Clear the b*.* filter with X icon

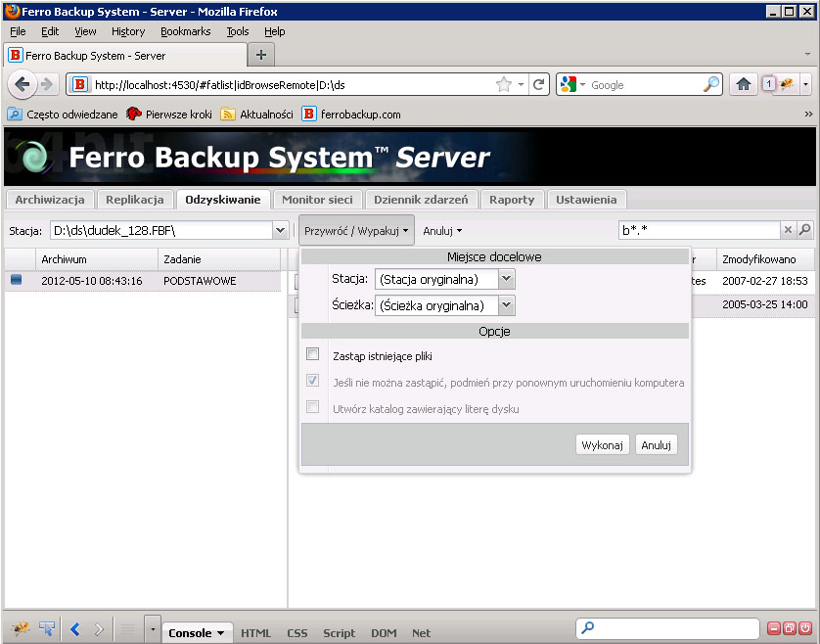tap(788, 230)
